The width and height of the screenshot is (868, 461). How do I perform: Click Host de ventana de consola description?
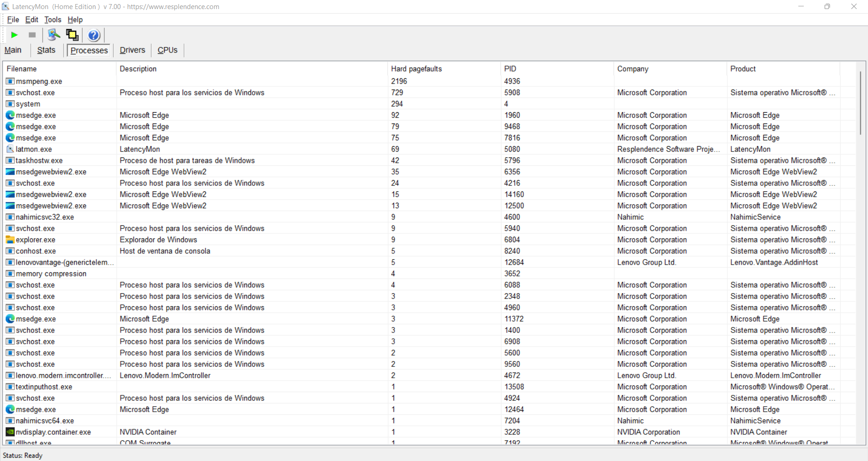tap(165, 251)
